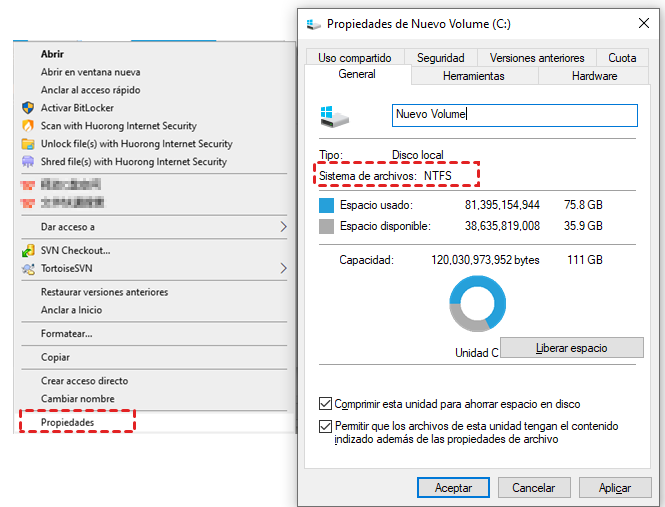Screen dimensions: 665x507
Task: Expand the TortoiseSVN submenu arrow
Action: pos(283,268)
